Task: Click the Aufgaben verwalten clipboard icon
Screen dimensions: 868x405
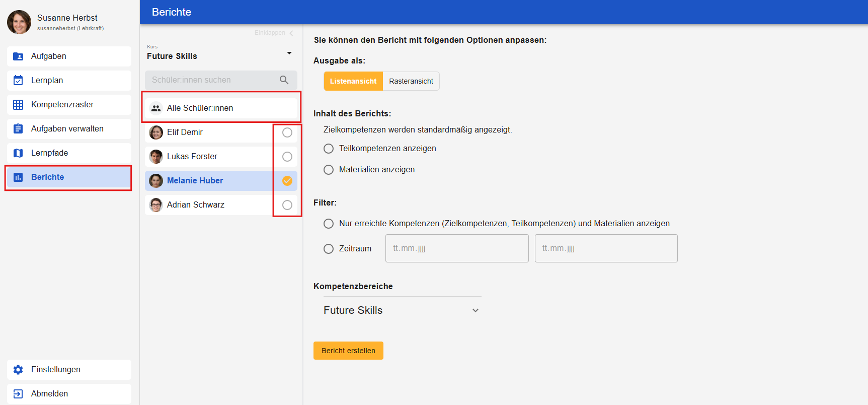Action: click(18, 129)
